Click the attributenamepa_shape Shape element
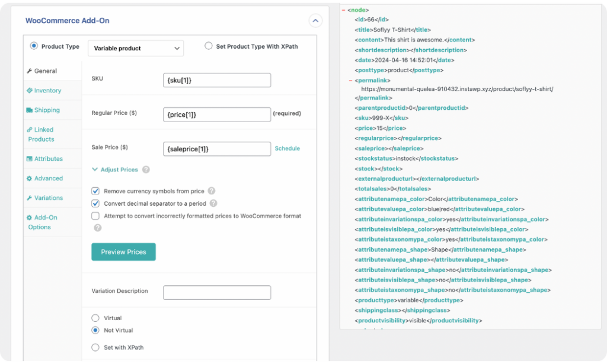 (440, 250)
